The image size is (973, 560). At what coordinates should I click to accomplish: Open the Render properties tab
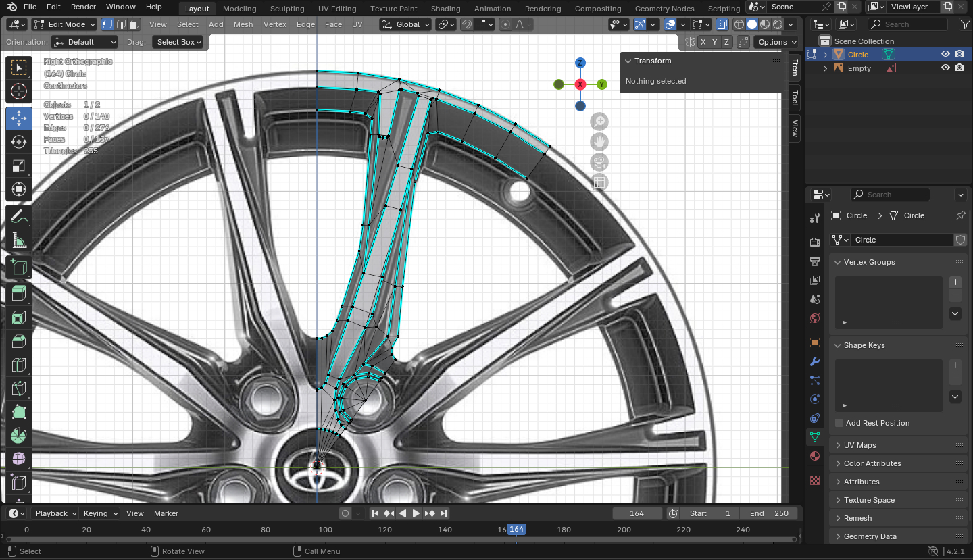point(815,243)
